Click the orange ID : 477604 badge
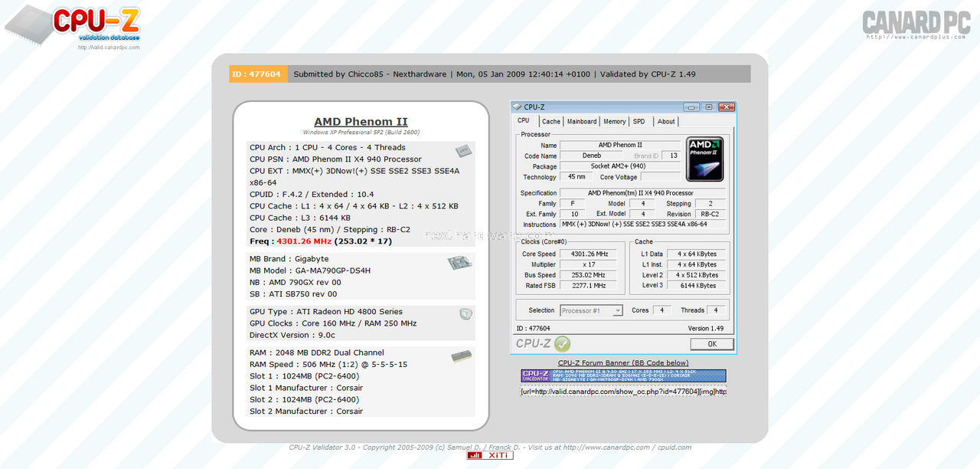The image size is (980, 469). [x=258, y=74]
